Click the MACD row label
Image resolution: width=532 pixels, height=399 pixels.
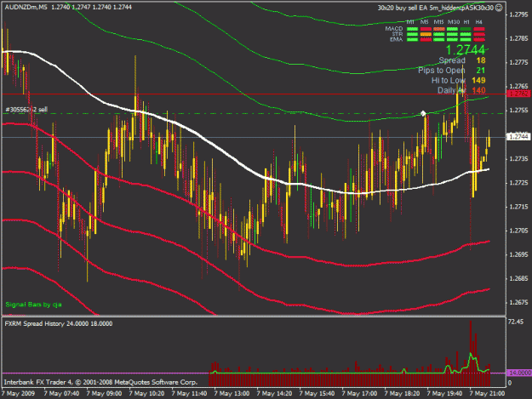(394, 28)
